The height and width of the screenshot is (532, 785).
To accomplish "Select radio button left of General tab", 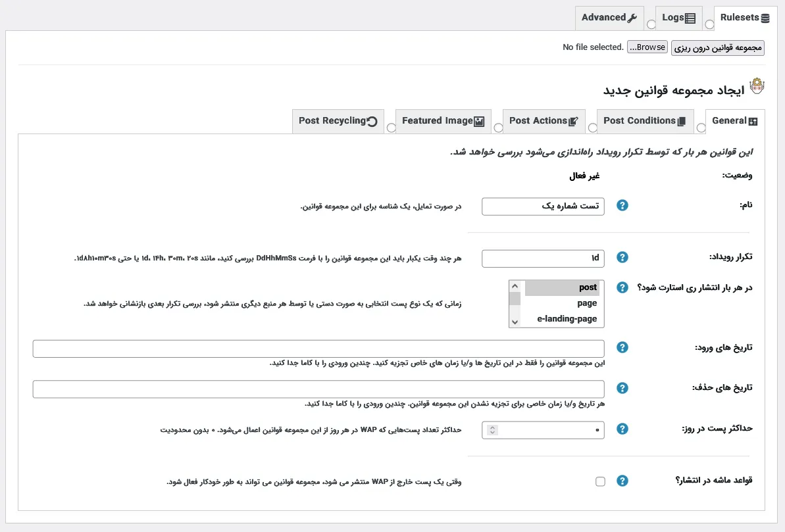I will point(701,128).
